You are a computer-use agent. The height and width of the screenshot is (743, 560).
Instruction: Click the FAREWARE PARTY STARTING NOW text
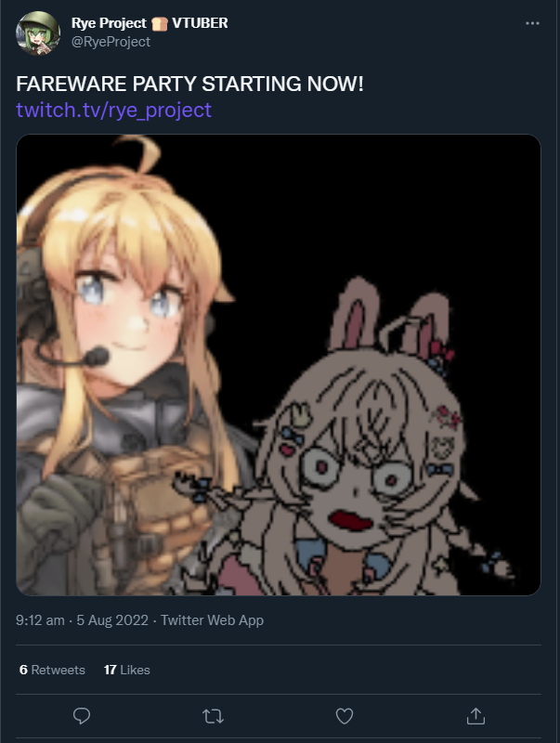tap(189, 84)
